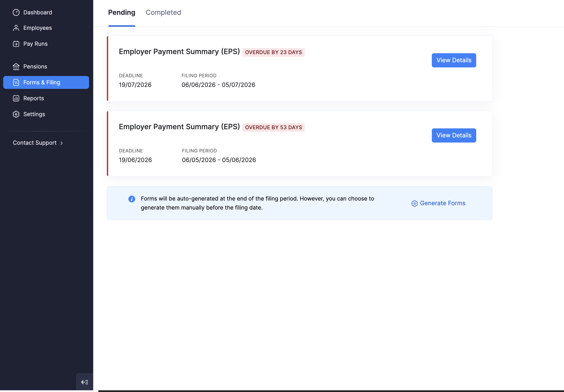Click the deadline date 19/06/2026
Screen dimensions: 564x392
[135, 160]
